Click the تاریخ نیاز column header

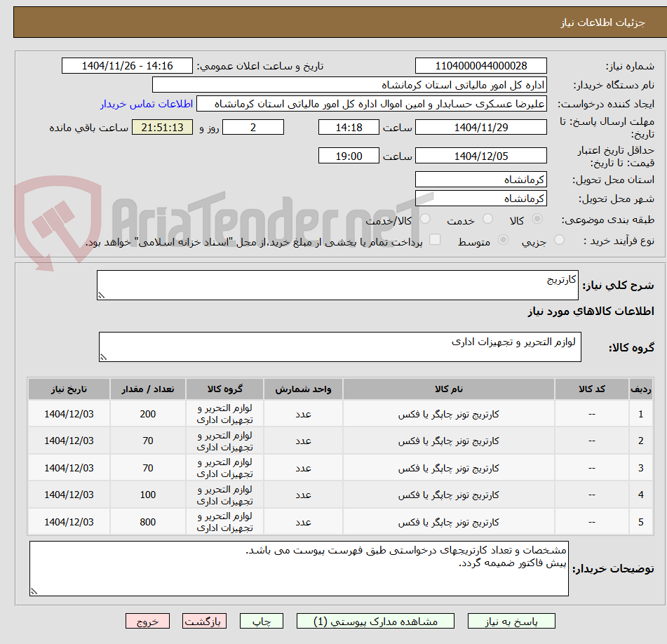click(69, 389)
